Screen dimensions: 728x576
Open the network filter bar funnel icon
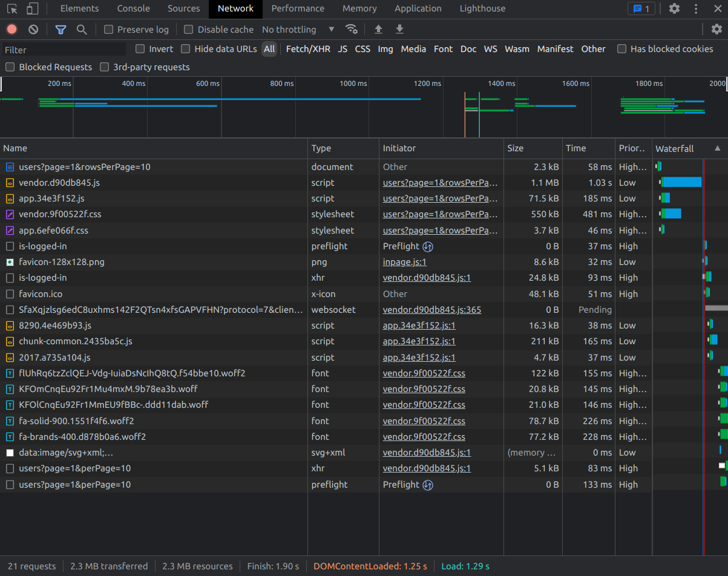(61, 29)
